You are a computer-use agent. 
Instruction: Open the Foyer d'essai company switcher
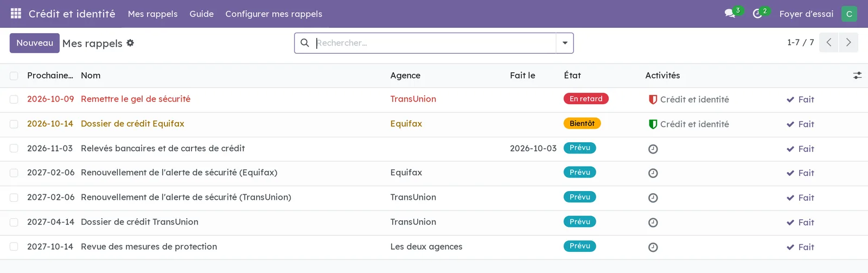[x=806, y=14]
